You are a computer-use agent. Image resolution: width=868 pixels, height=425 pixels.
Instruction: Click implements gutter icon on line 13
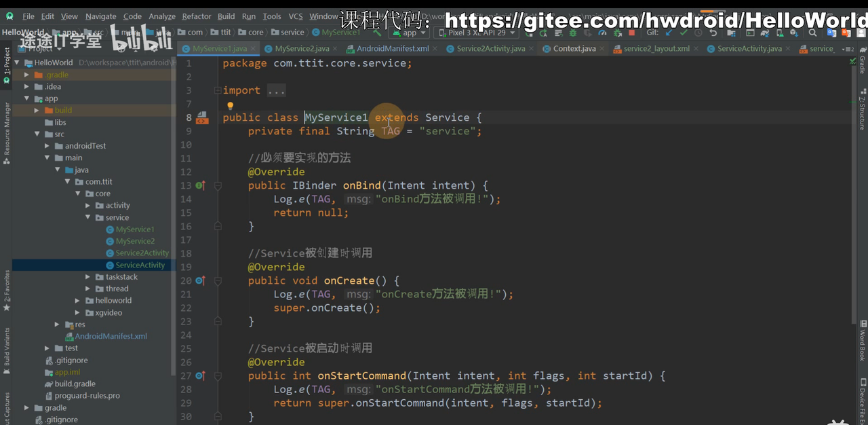[x=200, y=185]
